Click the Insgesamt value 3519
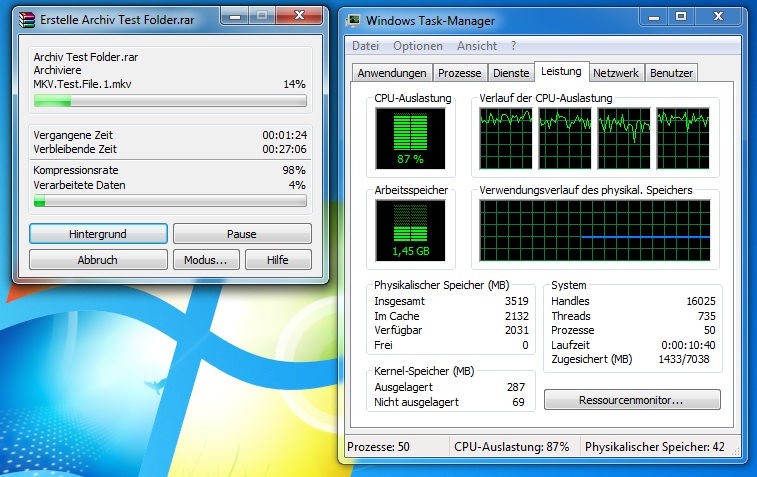 tap(517, 301)
